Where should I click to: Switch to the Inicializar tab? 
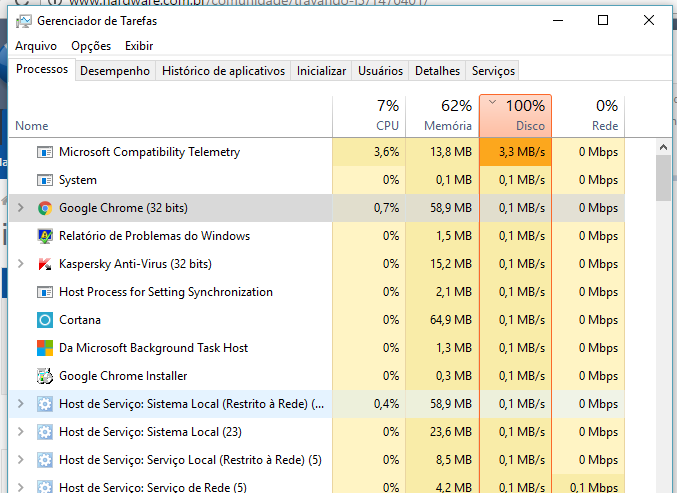pyautogui.click(x=321, y=71)
